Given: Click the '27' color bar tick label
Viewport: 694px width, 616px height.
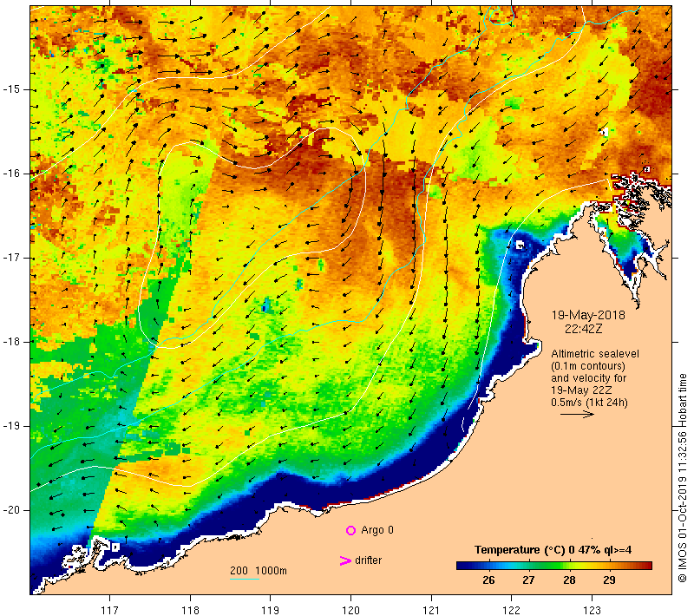Looking at the screenshot, I should [528, 580].
